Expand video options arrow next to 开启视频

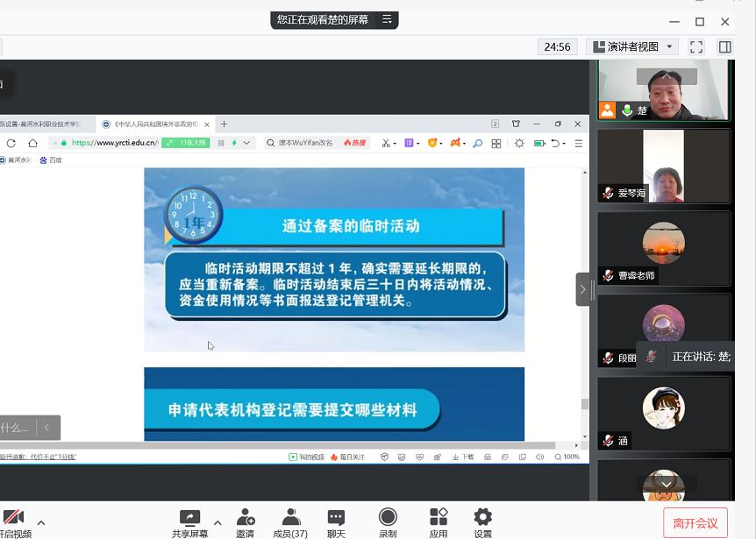tap(40, 522)
